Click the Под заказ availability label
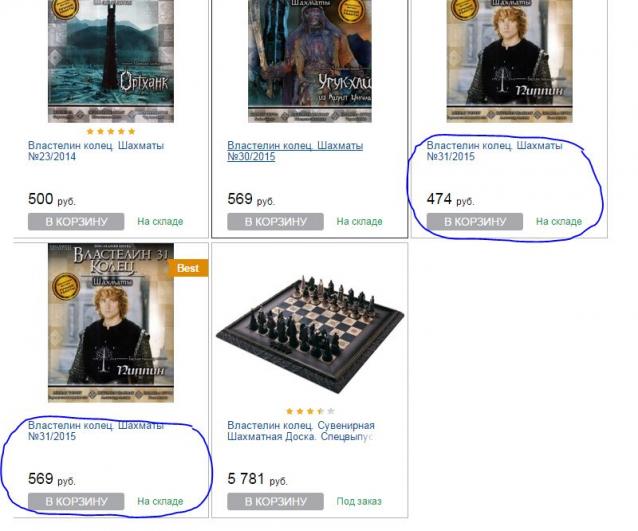This screenshot has width=638, height=531. coord(359,501)
